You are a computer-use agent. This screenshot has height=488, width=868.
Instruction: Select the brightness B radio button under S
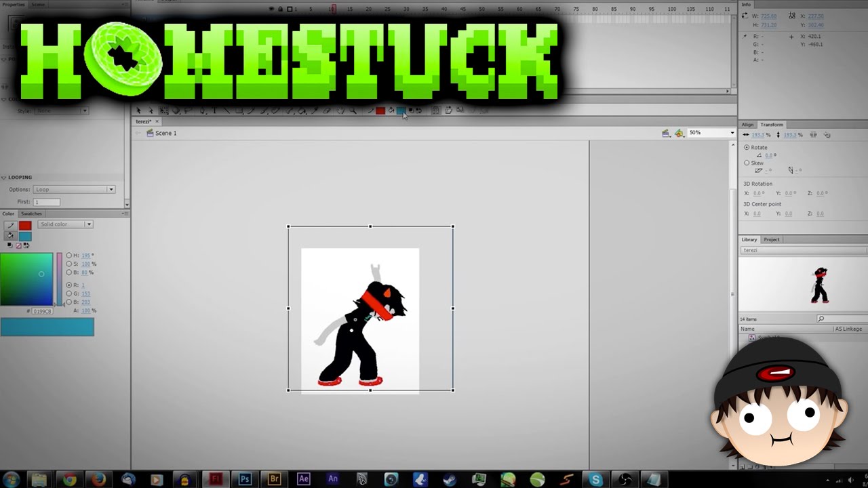coord(69,272)
